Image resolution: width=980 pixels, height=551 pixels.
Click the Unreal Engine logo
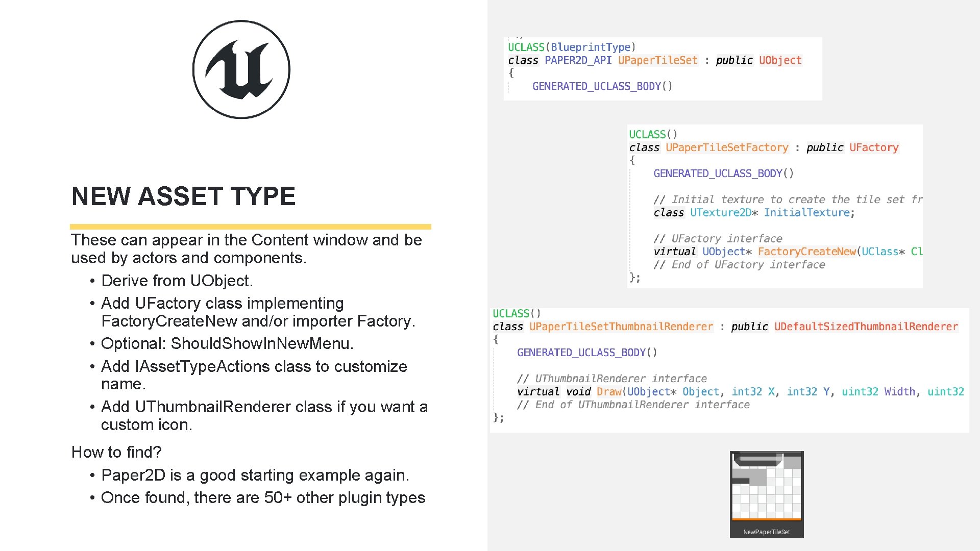tap(241, 69)
